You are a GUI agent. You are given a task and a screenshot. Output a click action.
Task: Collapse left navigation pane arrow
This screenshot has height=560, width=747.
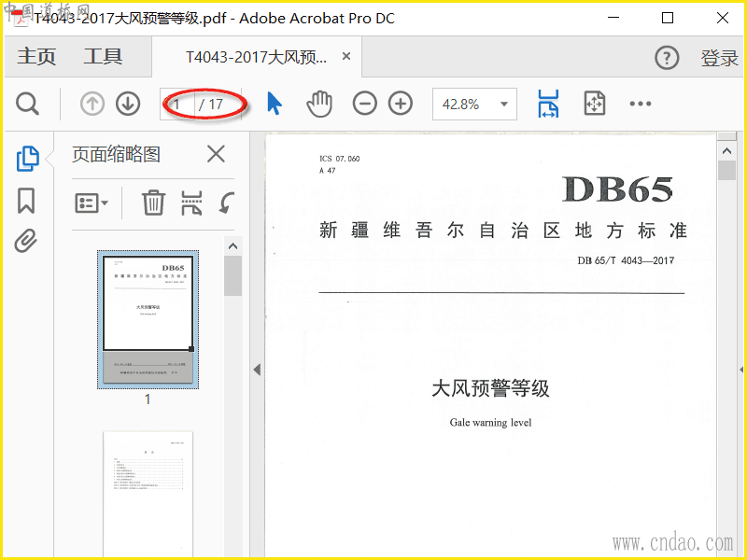tap(258, 370)
